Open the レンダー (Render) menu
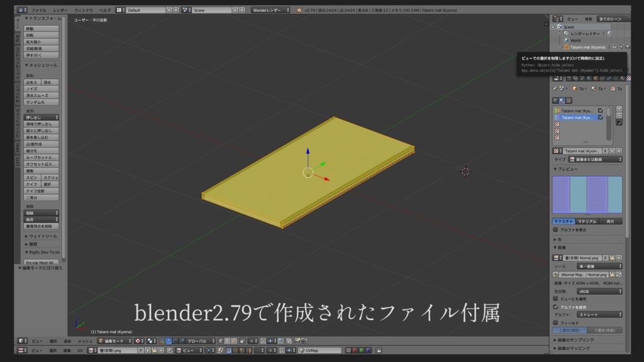This screenshot has height=362, width=644. (x=60, y=10)
